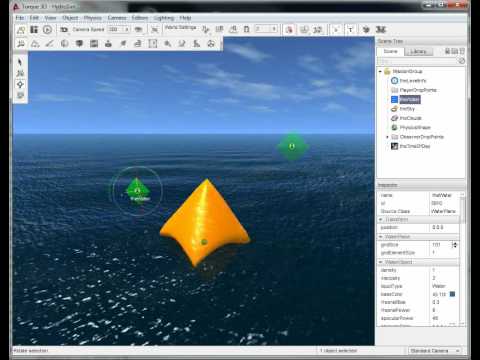Open the Mesh Road Editor icon

pyautogui.click(x=138, y=44)
